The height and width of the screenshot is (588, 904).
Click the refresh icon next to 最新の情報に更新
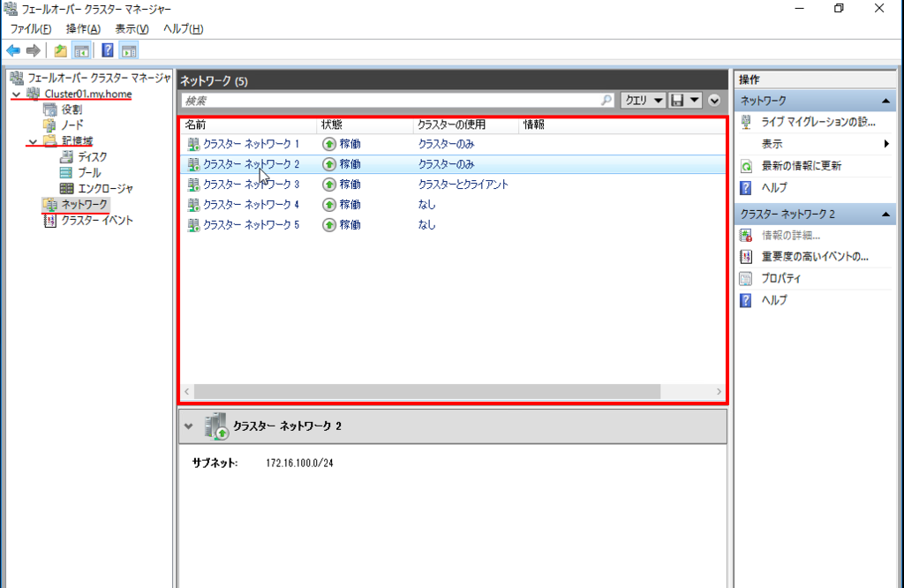(746, 166)
